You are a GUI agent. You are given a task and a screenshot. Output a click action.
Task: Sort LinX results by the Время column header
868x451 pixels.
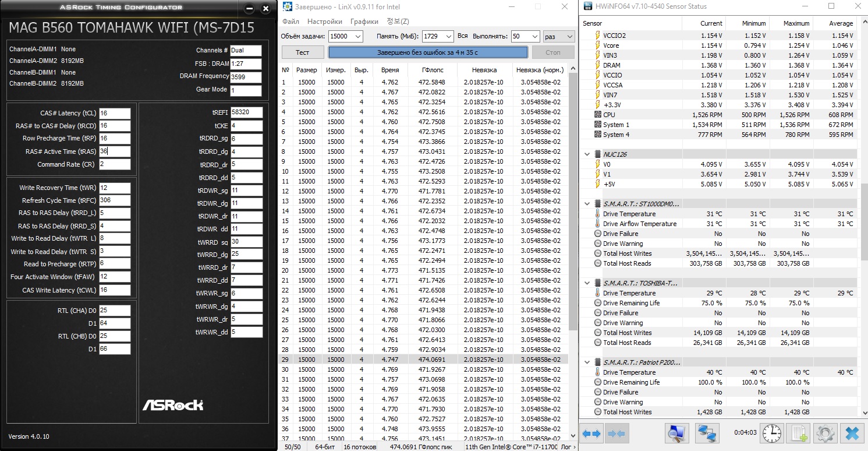click(x=391, y=70)
